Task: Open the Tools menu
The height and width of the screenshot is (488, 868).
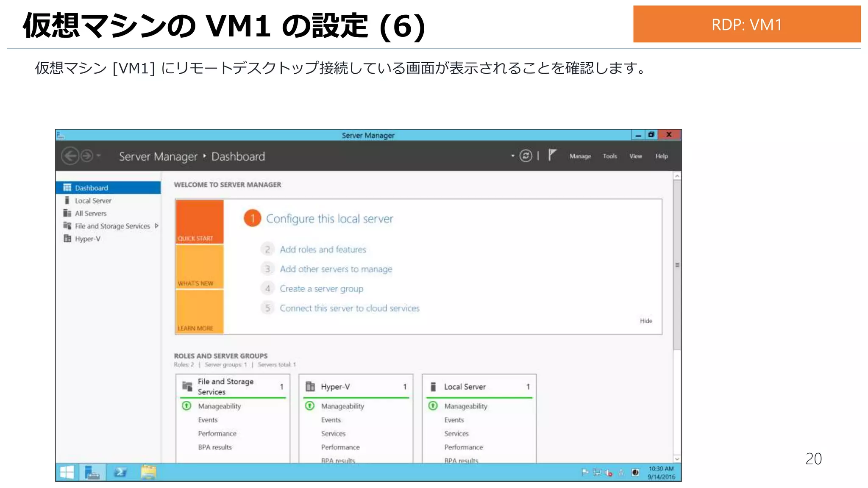Action: pyautogui.click(x=610, y=156)
